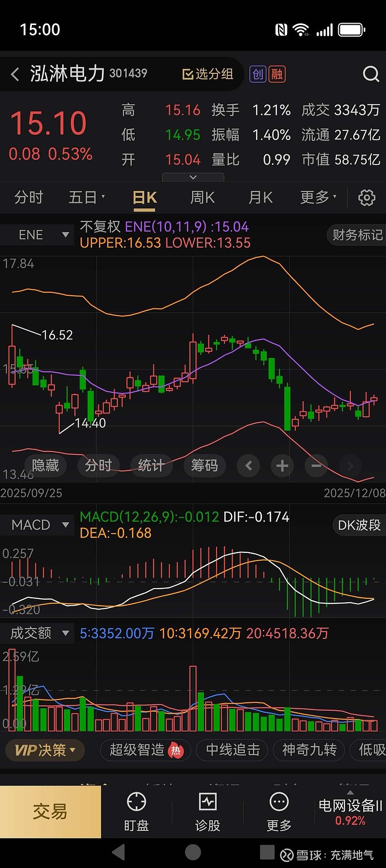Open 统计 chart button
Screen dimensions: 386x868
pyautogui.click(x=152, y=466)
